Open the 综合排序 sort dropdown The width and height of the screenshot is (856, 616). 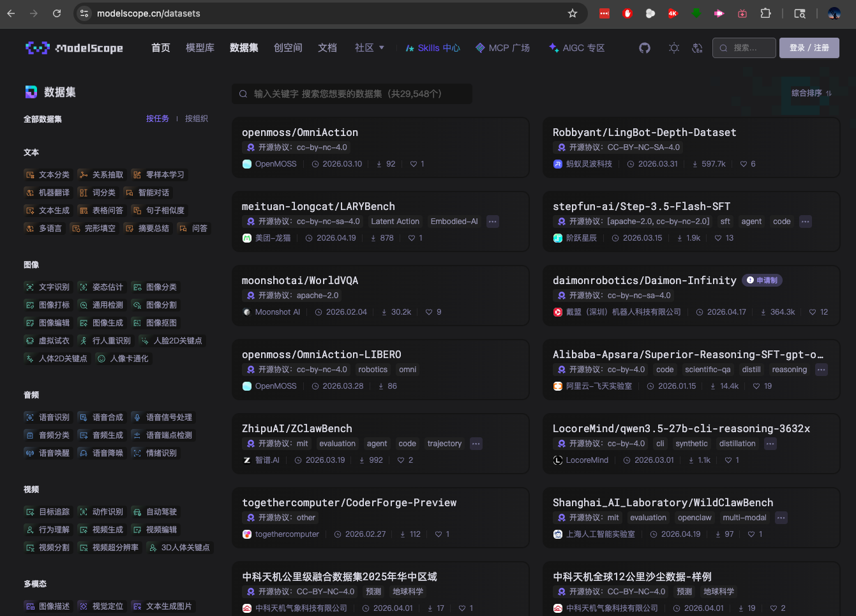tap(811, 93)
